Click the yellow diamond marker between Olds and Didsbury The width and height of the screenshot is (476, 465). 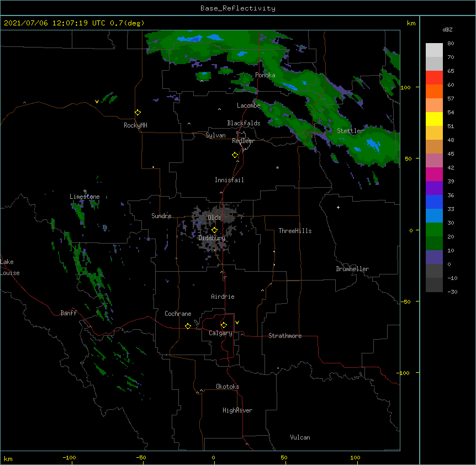pos(214,230)
